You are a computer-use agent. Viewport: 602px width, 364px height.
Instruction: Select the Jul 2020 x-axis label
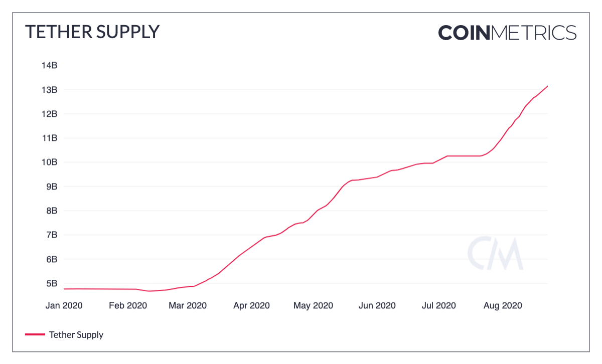438,305
